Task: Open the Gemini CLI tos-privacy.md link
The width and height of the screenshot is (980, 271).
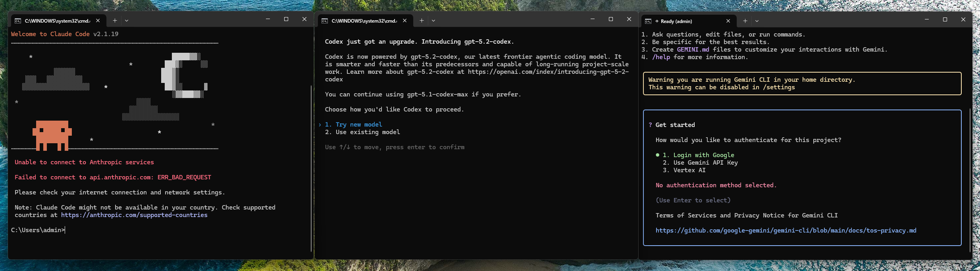Action: 786,231
